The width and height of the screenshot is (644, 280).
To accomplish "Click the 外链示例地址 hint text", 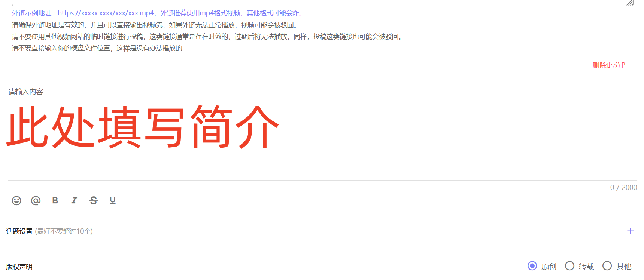I will (x=158, y=13).
